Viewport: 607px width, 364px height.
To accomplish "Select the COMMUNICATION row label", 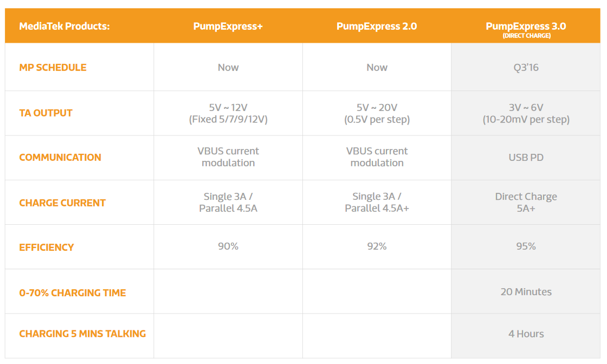I will (60, 158).
